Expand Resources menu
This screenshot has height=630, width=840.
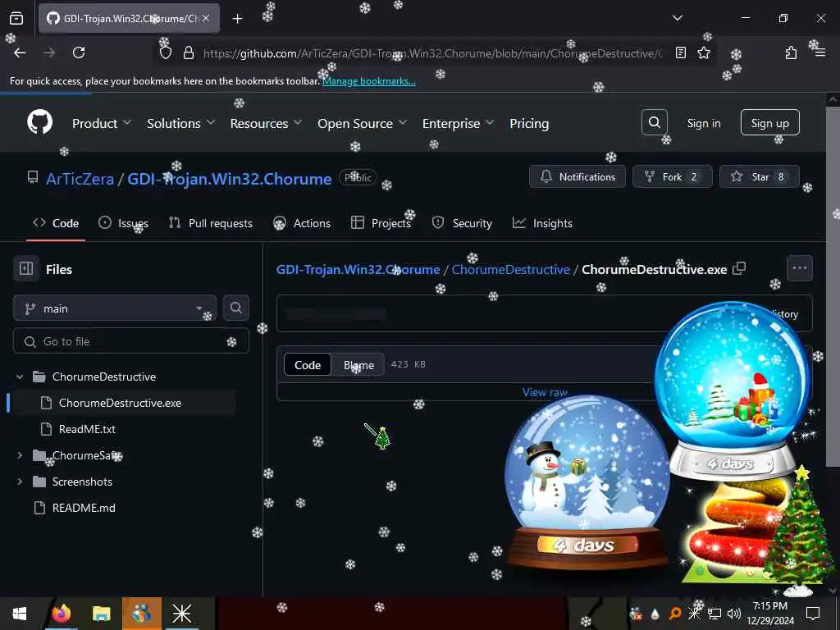(267, 123)
